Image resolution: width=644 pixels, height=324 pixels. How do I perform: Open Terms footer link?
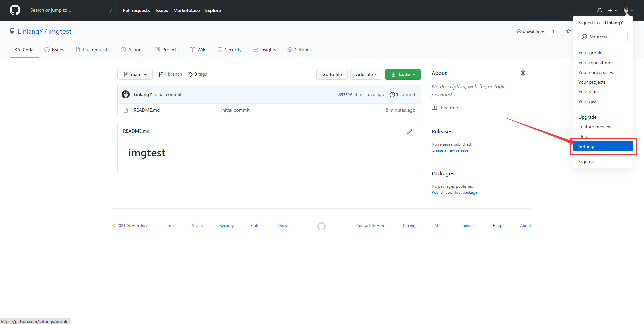pyautogui.click(x=169, y=226)
